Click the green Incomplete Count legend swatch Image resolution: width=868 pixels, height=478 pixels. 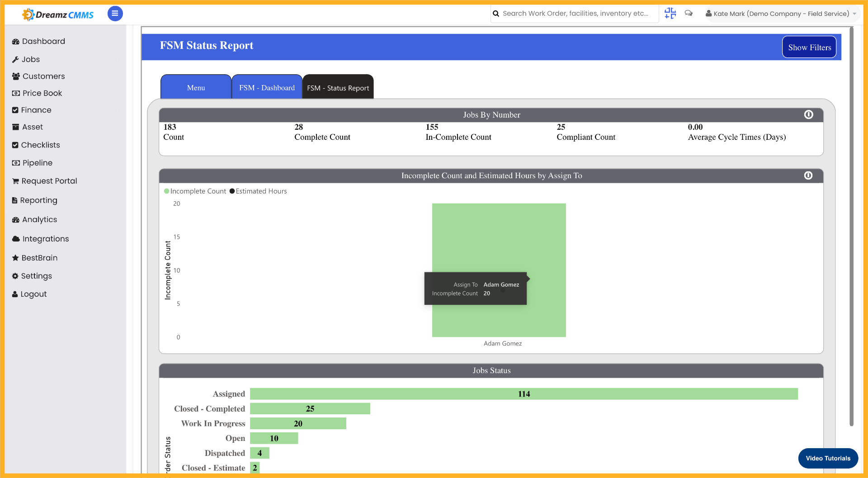pos(167,191)
